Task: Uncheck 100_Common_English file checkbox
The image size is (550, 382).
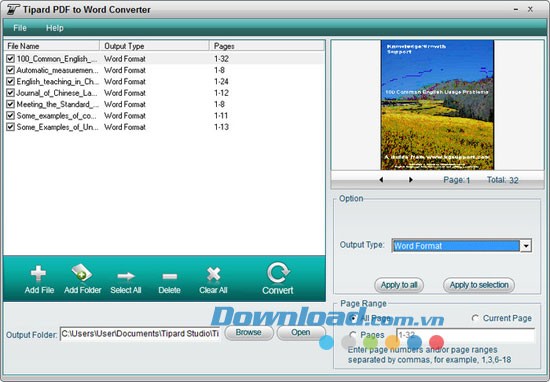Action: [x=11, y=59]
